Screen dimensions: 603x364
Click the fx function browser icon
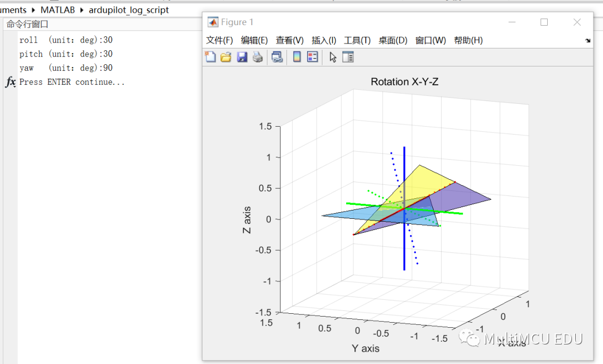[11, 82]
